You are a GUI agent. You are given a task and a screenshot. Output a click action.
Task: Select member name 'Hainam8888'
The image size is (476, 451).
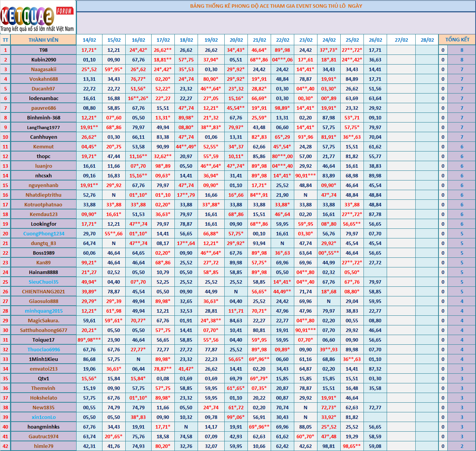click(43, 272)
